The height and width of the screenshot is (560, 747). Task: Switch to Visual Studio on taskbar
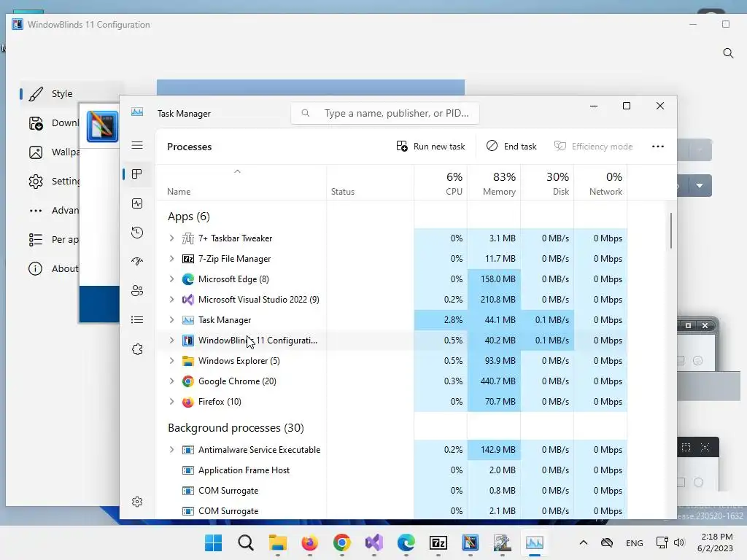(x=374, y=542)
